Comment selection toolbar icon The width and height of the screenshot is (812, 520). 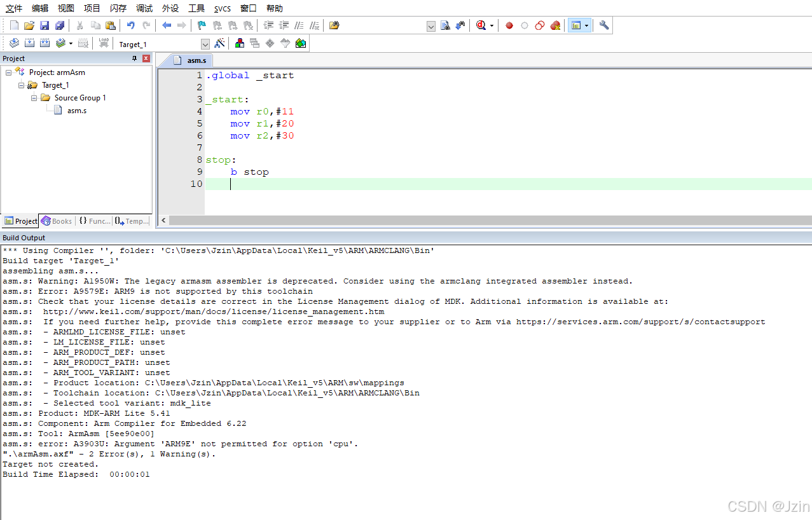click(299, 25)
